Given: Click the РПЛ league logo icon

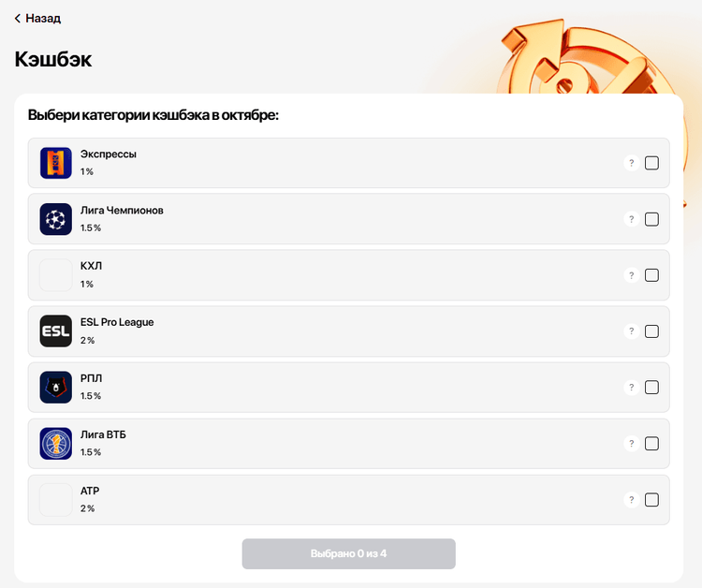Looking at the screenshot, I should [56, 388].
